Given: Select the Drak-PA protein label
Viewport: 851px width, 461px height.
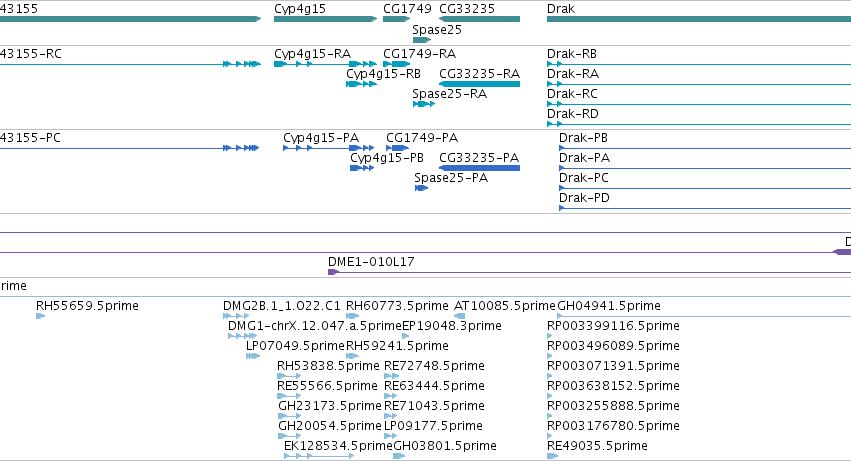Looking at the screenshot, I should 584,158.
